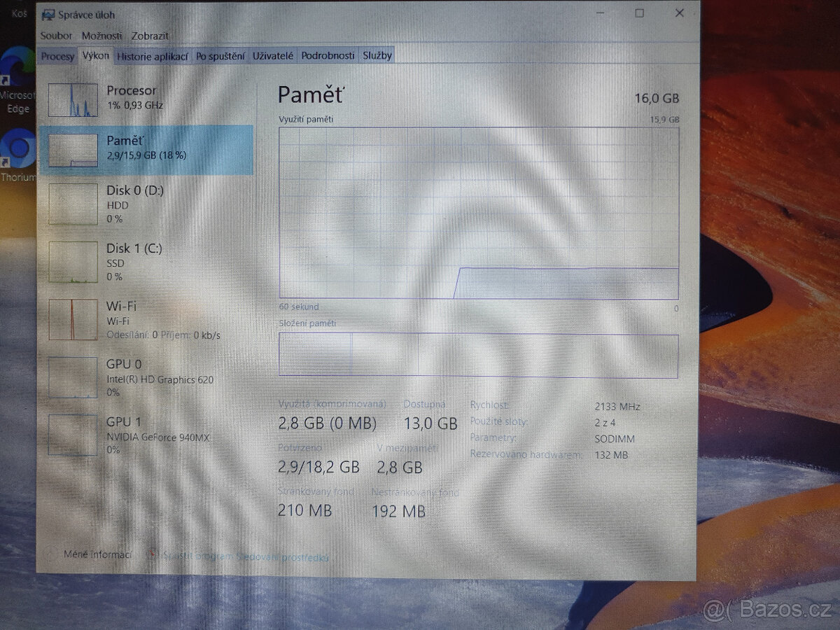Click the Task Manager icon in the title bar
840x630 pixels.
[48, 14]
